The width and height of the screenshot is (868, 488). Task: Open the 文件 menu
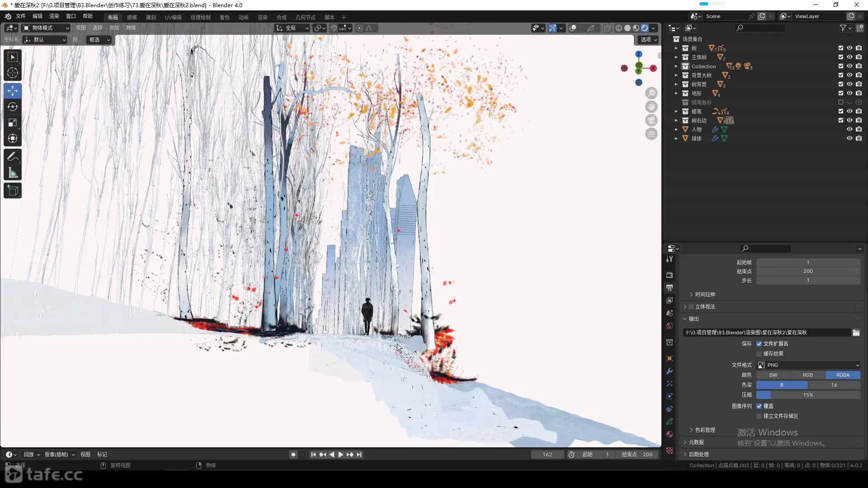[x=21, y=16]
